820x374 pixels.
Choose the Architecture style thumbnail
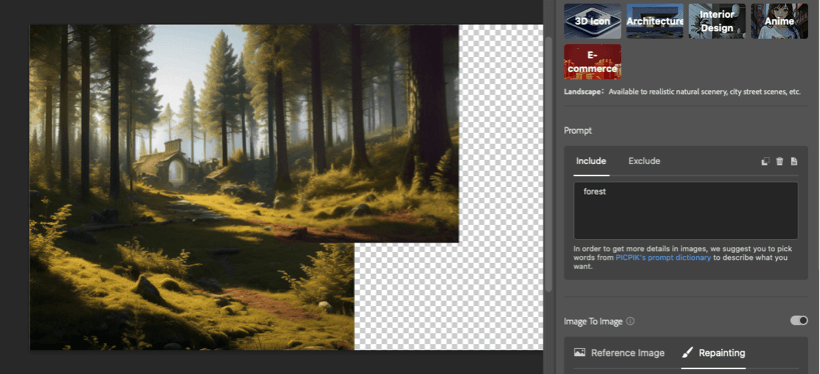pyautogui.click(x=655, y=21)
